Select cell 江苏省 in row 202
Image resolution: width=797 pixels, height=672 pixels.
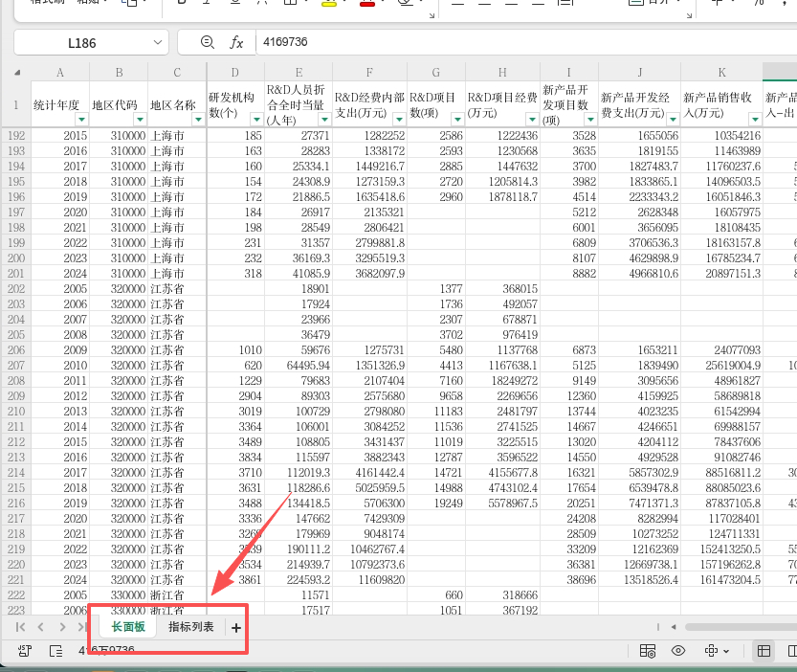177,288
